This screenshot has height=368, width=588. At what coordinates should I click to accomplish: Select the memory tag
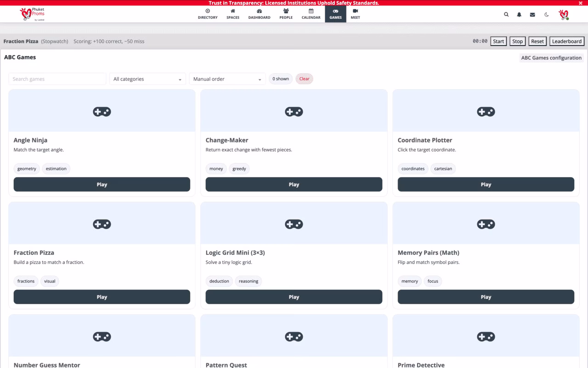tap(410, 281)
